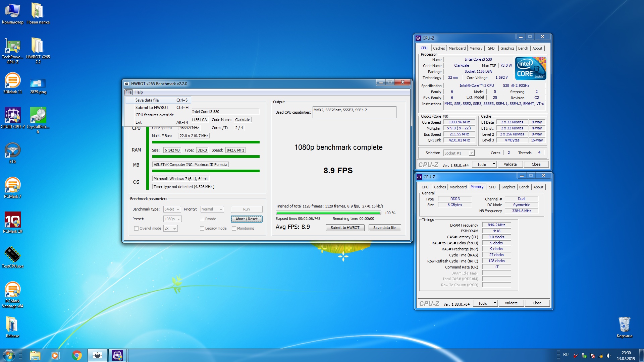Open Windows Media Player from taskbar

(x=55, y=355)
